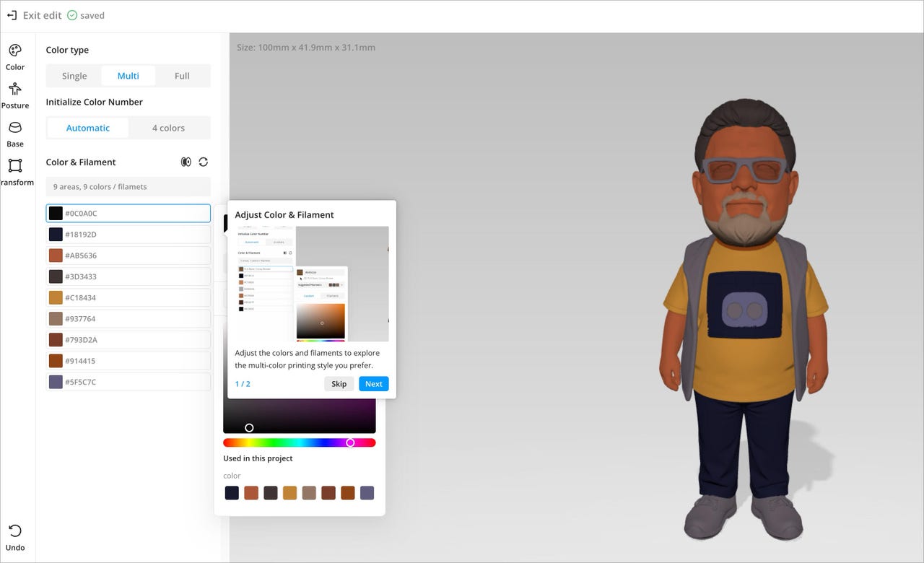Click the Exit edit icon
924x563 pixels.
click(x=12, y=15)
